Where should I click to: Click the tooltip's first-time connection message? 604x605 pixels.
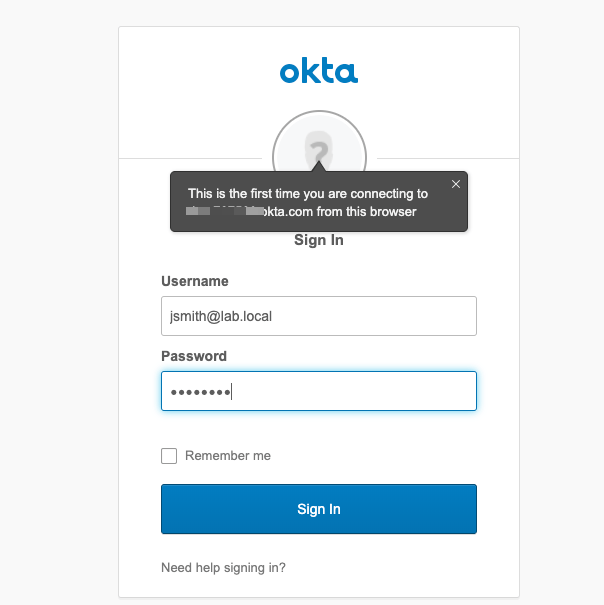[308, 194]
